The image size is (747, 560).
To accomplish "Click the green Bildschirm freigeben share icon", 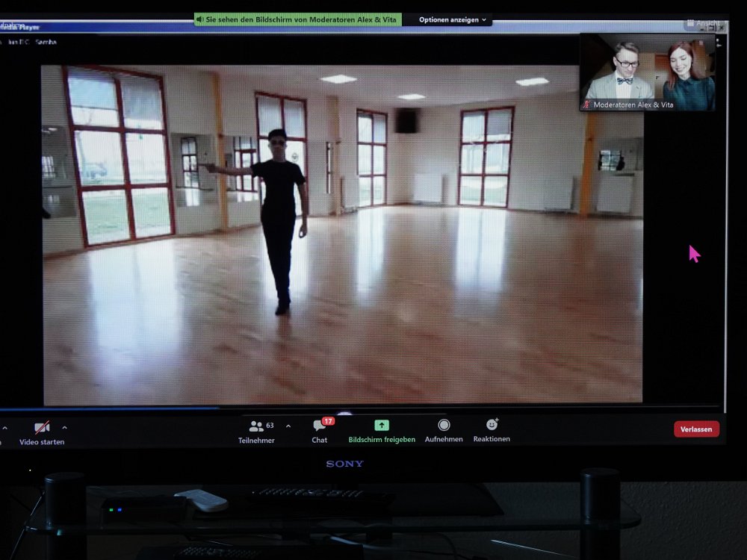I will (x=382, y=426).
